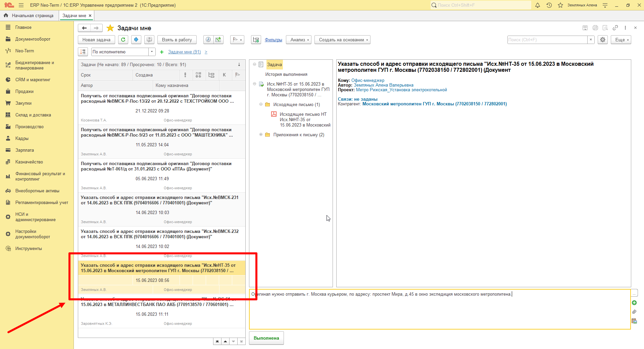Open the flag marker dropdown in the toolbar
This screenshot has width=644, height=349.
(x=237, y=40)
